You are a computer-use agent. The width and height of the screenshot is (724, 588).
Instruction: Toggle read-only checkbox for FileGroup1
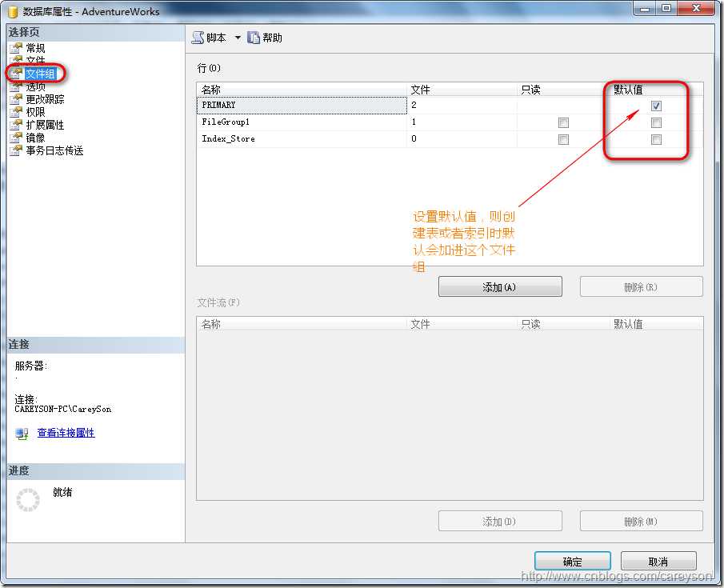pyautogui.click(x=563, y=123)
